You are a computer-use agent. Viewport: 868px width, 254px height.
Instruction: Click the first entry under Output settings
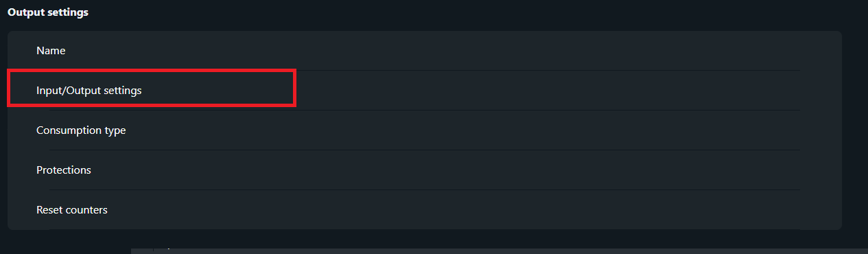(x=424, y=51)
